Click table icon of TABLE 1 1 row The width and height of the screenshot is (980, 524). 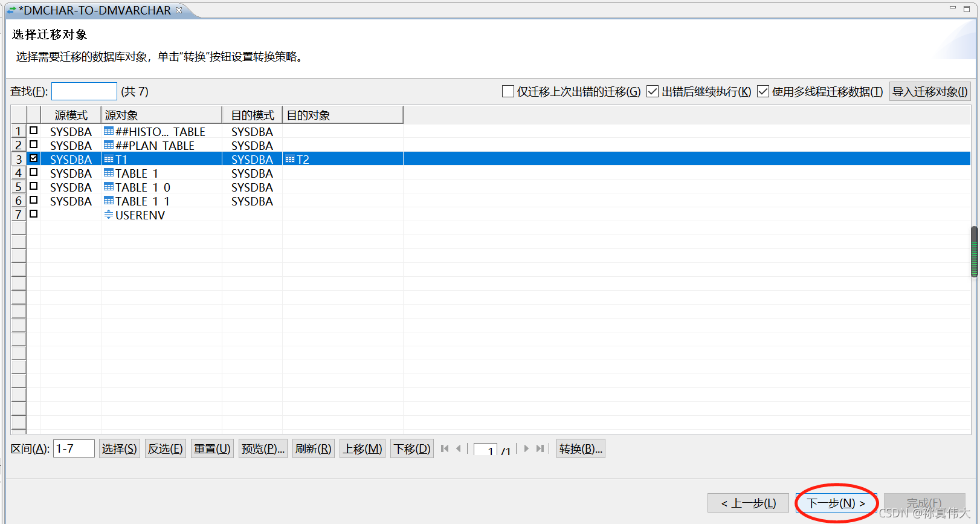[109, 201]
